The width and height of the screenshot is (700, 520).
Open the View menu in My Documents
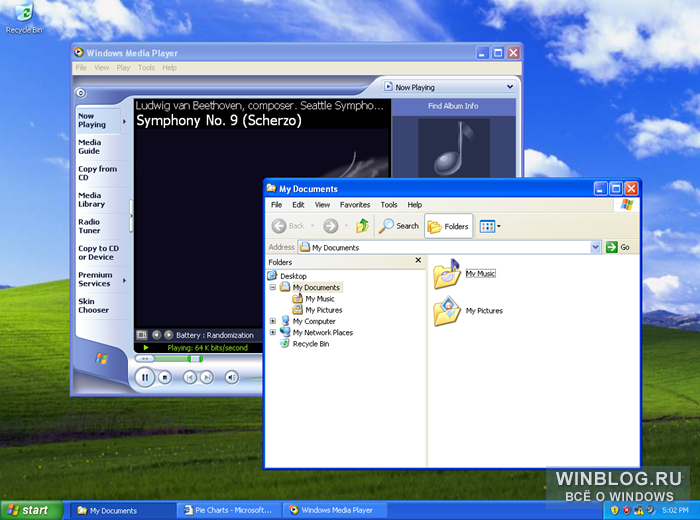[322, 204]
